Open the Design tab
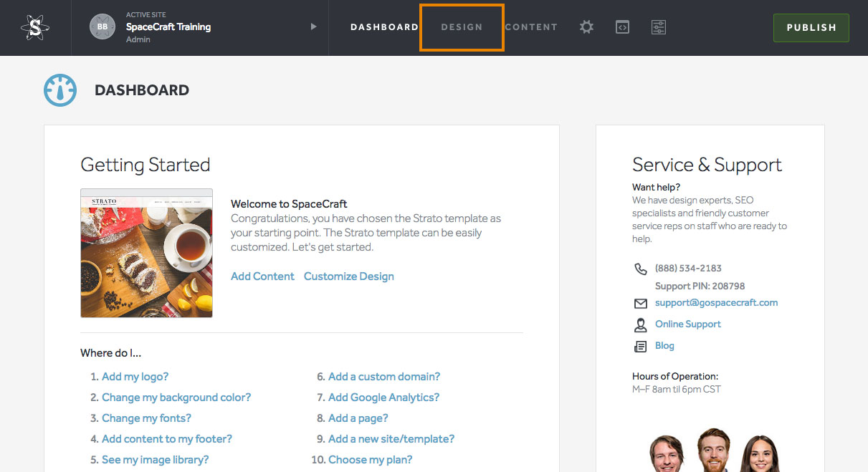Screen dimensions: 868x472 pos(462,27)
